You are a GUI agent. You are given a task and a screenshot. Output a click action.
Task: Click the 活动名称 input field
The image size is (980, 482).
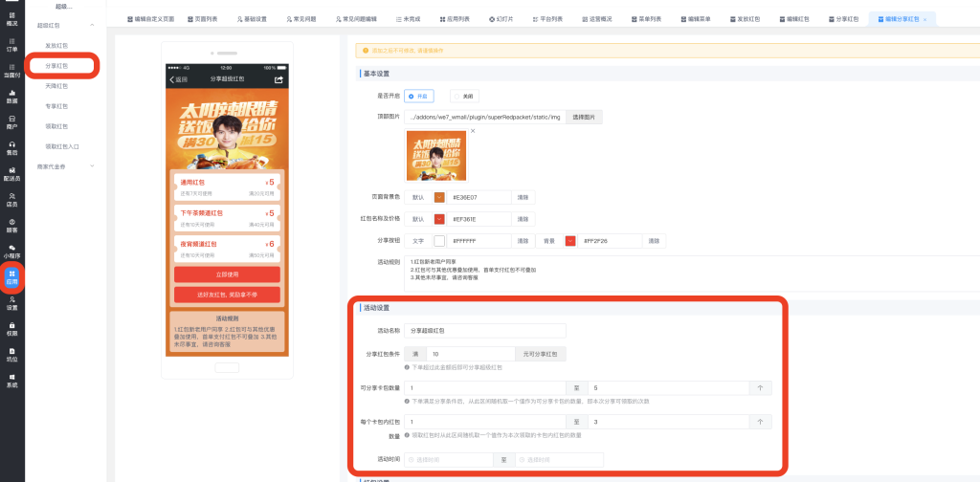click(x=485, y=331)
